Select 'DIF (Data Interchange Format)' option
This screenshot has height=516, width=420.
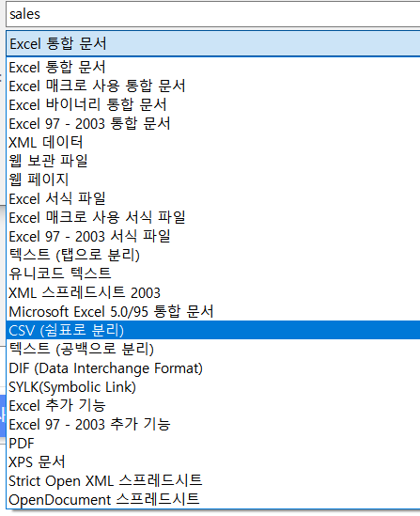click(212, 367)
